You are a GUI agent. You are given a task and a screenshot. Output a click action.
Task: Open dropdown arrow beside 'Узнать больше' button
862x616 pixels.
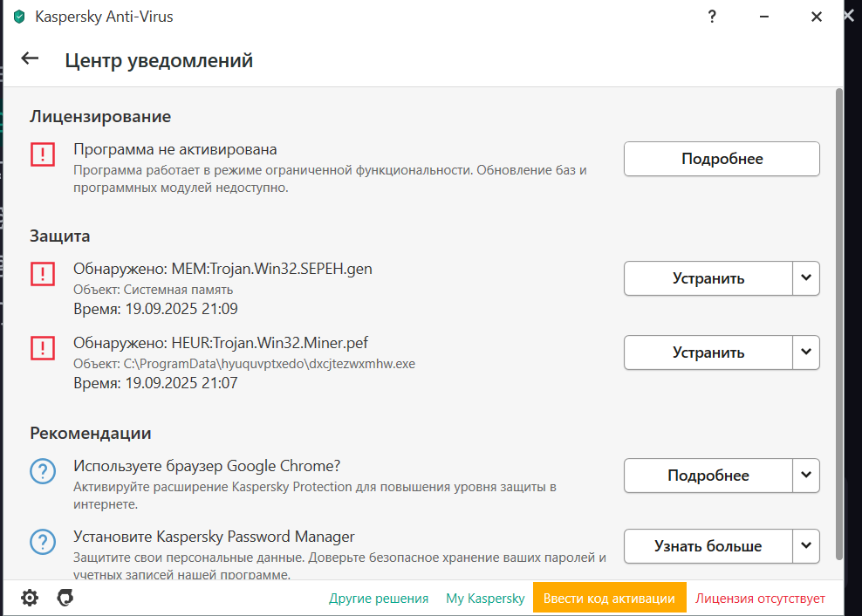pyautogui.click(x=806, y=546)
